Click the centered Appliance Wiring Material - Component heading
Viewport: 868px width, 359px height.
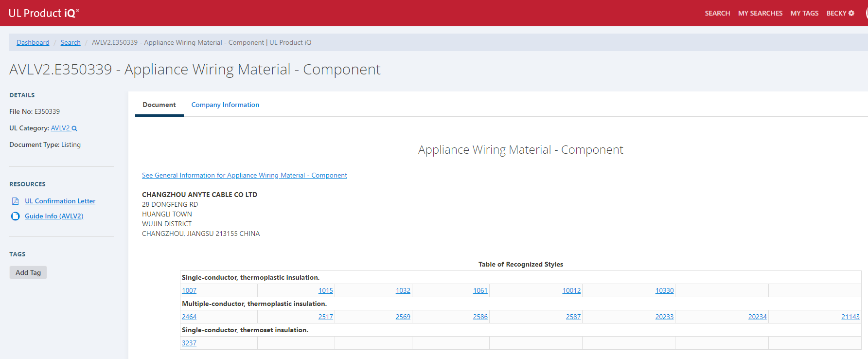point(521,150)
